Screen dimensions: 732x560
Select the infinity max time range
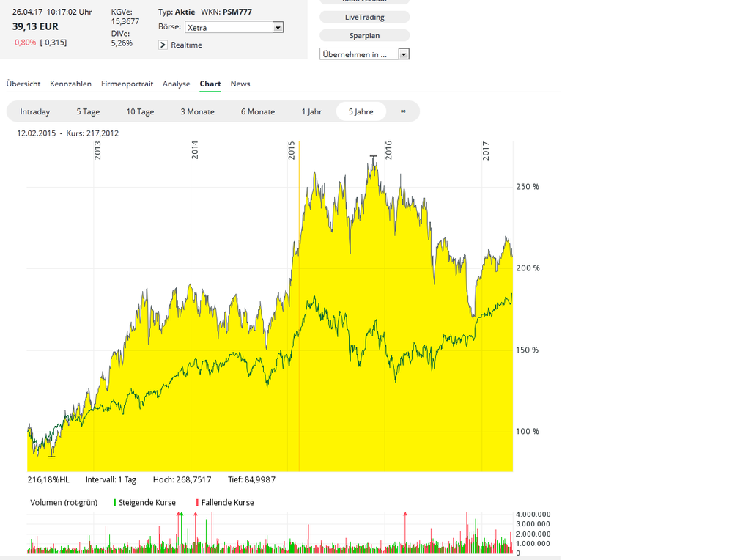(402, 111)
